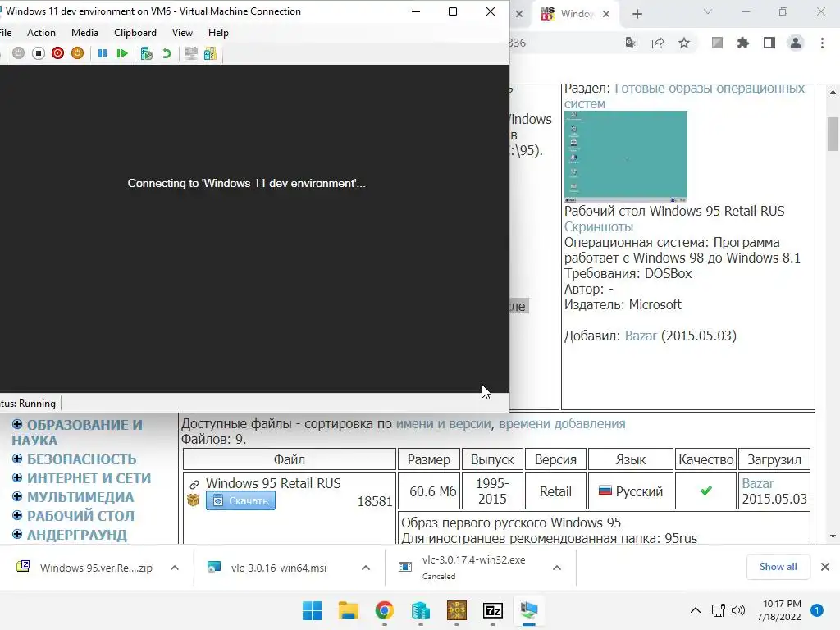The width and height of the screenshot is (840, 630).
Task: Click the Bazar link in Загрузил column
Action: [757, 483]
